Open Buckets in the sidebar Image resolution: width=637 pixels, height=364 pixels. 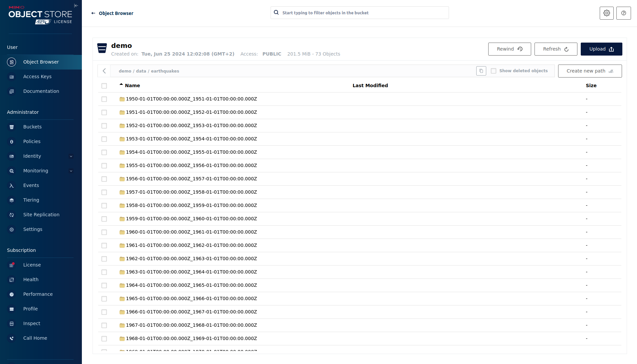point(32,127)
